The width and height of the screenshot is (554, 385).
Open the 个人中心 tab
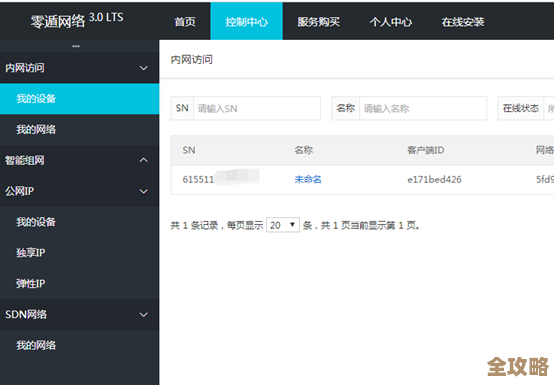(391, 22)
